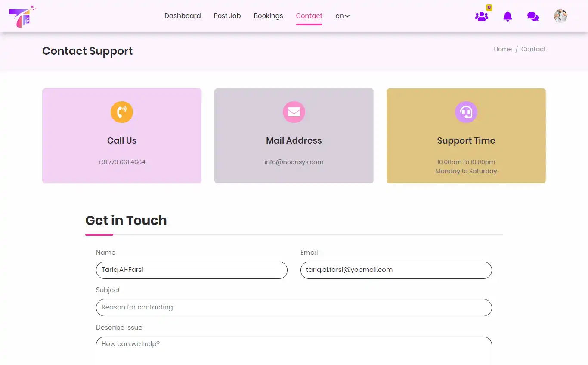This screenshot has width=588, height=365.
Task: Click the headset icon on Support Time card
Action: [x=466, y=112]
